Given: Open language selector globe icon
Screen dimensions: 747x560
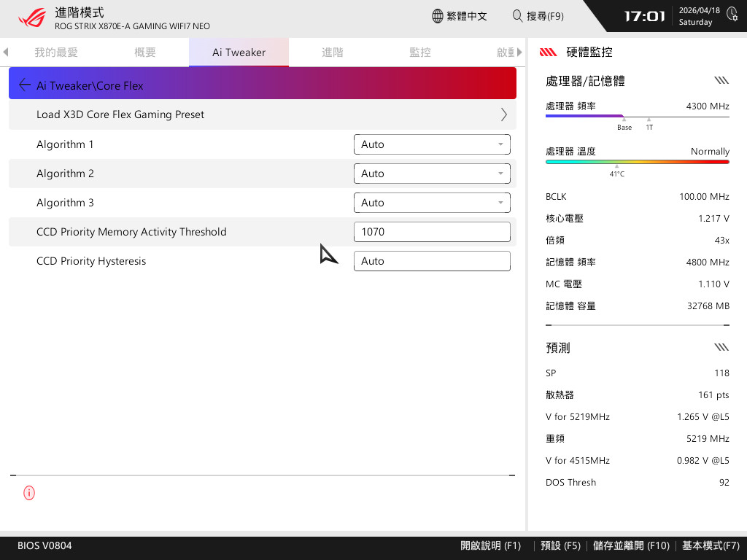Looking at the screenshot, I should tap(438, 16).
